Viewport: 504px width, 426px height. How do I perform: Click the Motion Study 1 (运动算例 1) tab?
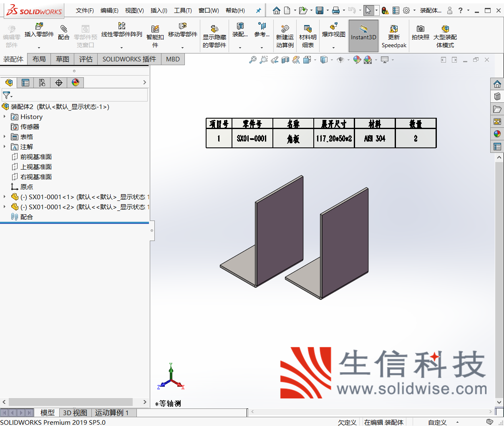click(x=112, y=413)
